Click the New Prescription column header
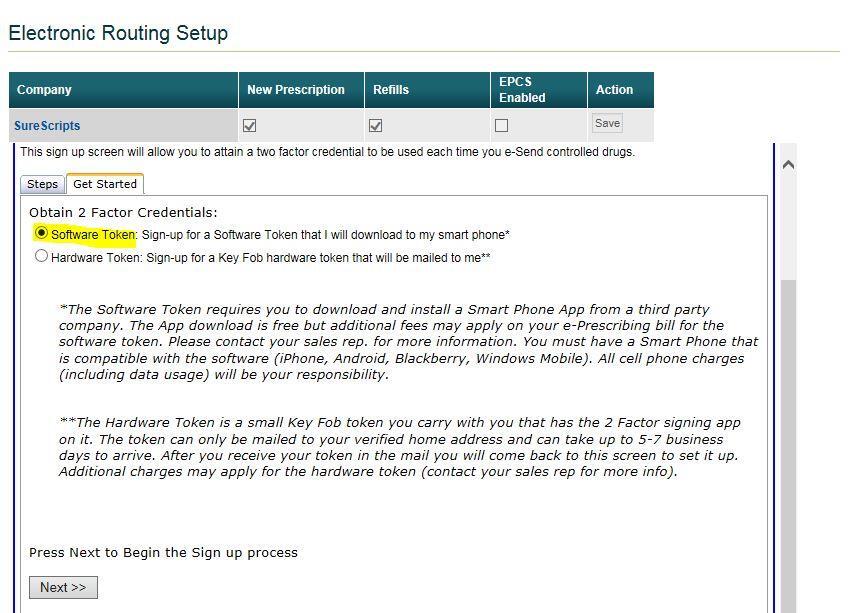857x613 pixels. coord(296,90)
